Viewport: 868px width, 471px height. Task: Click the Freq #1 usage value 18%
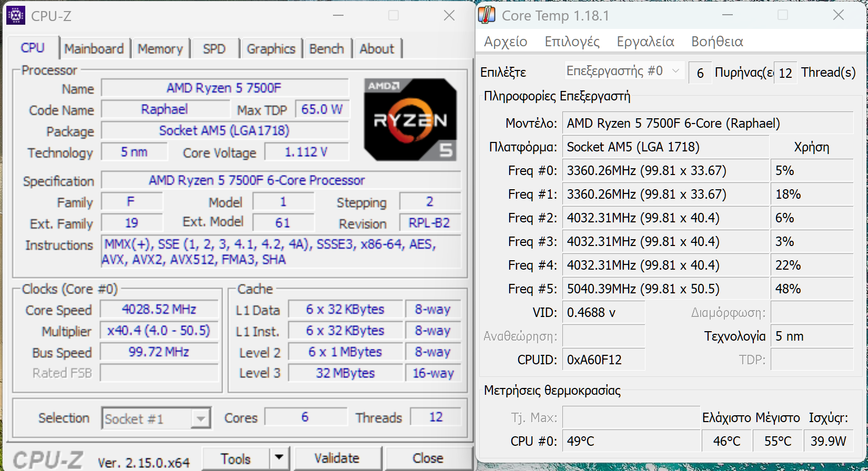(812, 194)
